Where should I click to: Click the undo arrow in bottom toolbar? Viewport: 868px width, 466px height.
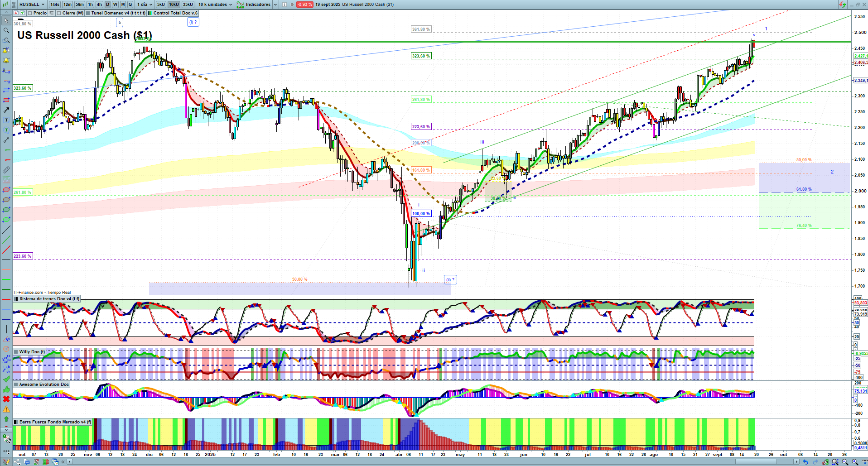click(x=805, y=462)
